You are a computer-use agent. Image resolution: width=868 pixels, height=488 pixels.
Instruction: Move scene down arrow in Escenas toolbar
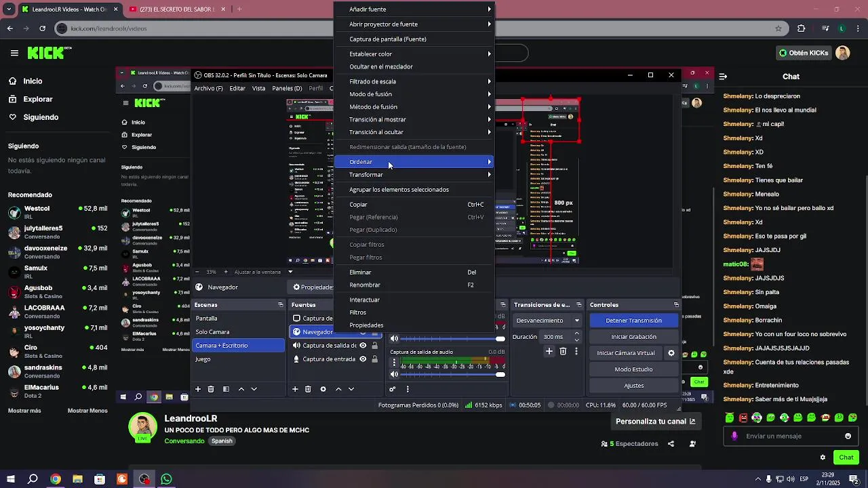[x=254, y=389]
